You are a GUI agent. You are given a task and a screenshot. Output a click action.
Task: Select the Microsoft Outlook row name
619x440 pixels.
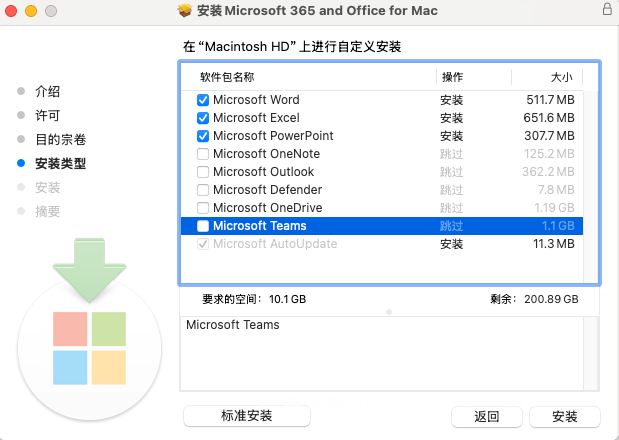(x=263, y=172)
